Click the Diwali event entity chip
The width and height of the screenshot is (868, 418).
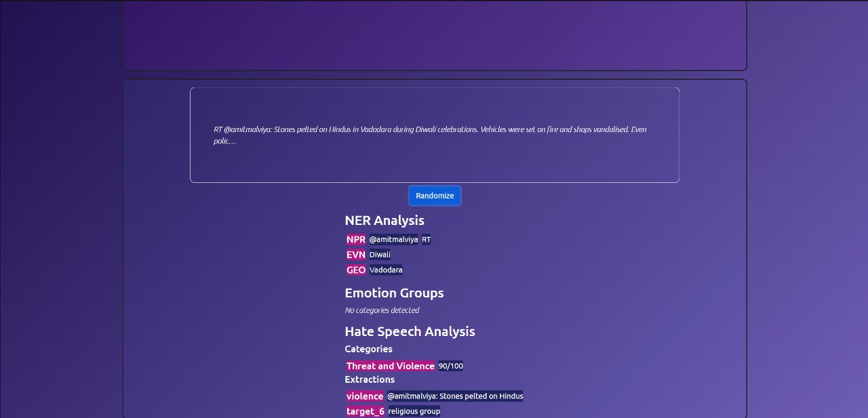(379, 255)
